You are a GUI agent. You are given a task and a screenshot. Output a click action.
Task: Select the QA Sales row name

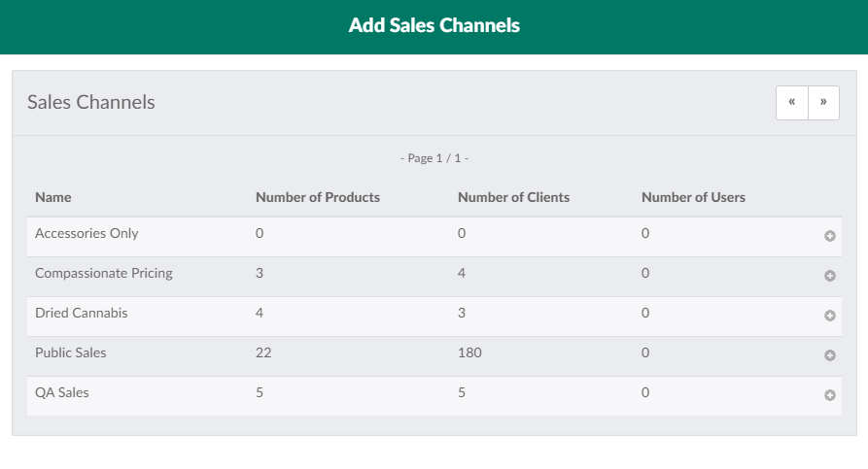(x=61, y=392)
